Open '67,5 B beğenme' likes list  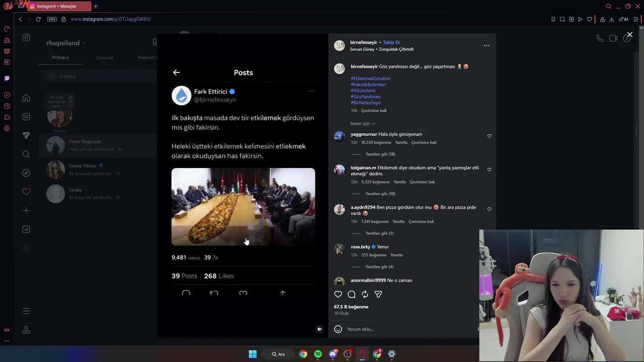pos(351,307)
